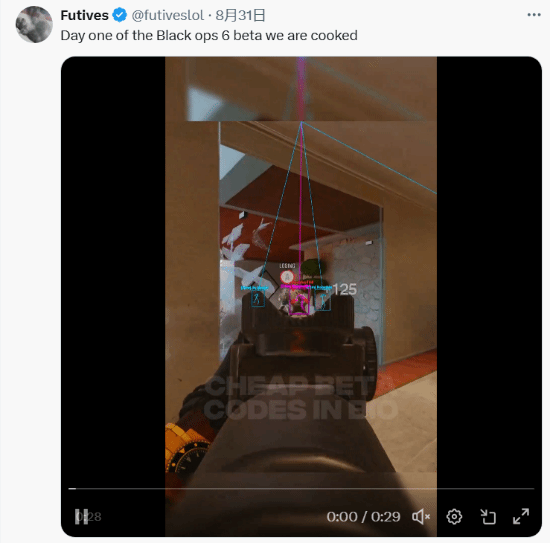Click the CHEAP BET CODES watermark text
This screenshot has height=543, width=550.
(301, 398)
